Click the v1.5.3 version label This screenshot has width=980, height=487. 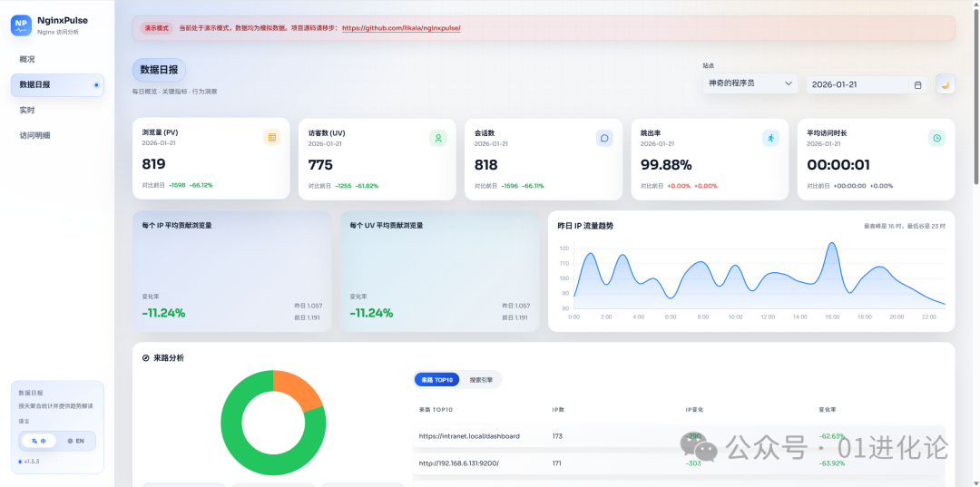pos(31,462)
